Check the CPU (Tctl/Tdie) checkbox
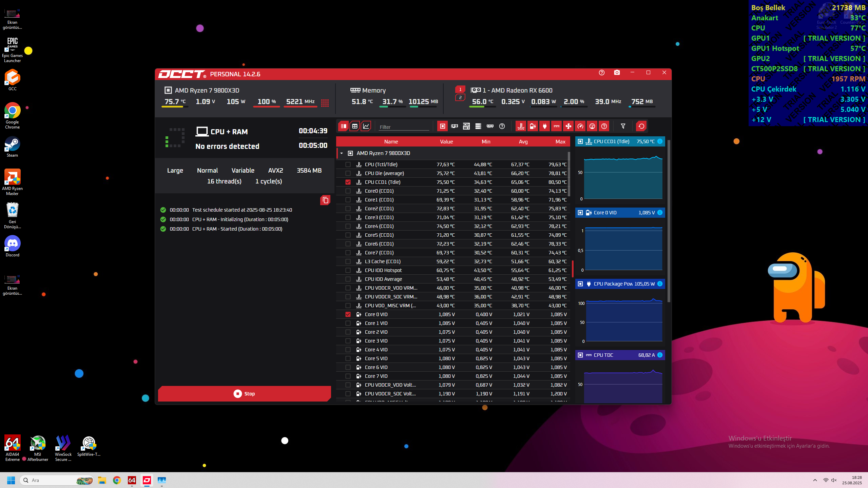868x488 pixels. pyautogui.click(x=348, y=164)
